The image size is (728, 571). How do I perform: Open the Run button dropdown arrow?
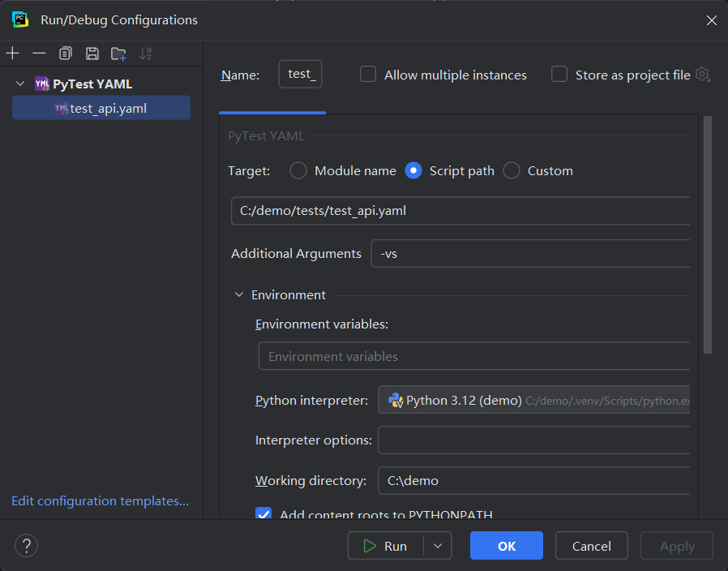[x=438, y=546]
